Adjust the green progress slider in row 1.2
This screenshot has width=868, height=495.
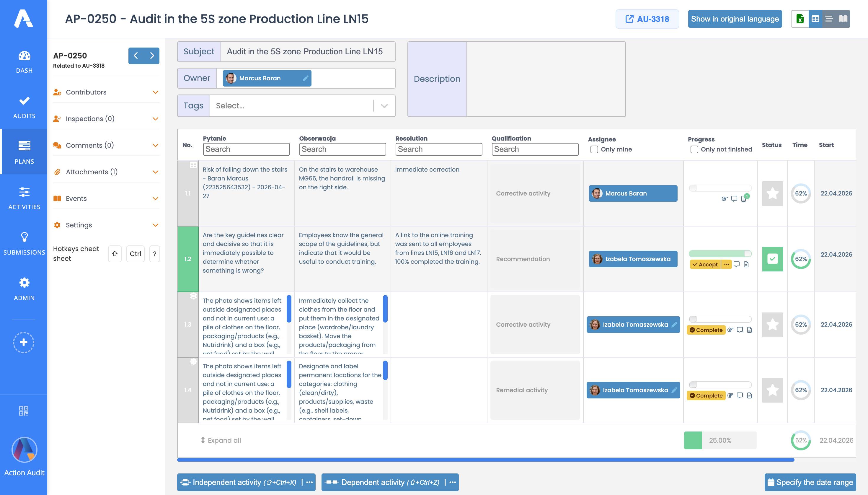coord(720,254)
